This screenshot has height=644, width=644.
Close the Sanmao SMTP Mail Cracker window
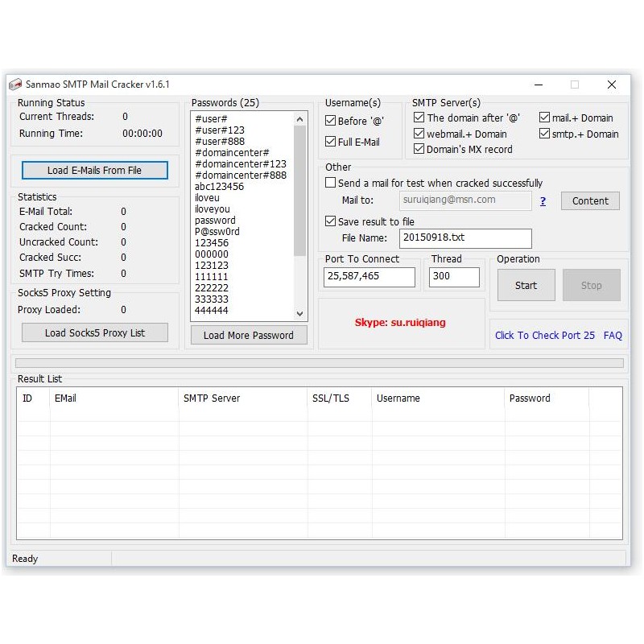pyautogui.click(x=612, y=85)
